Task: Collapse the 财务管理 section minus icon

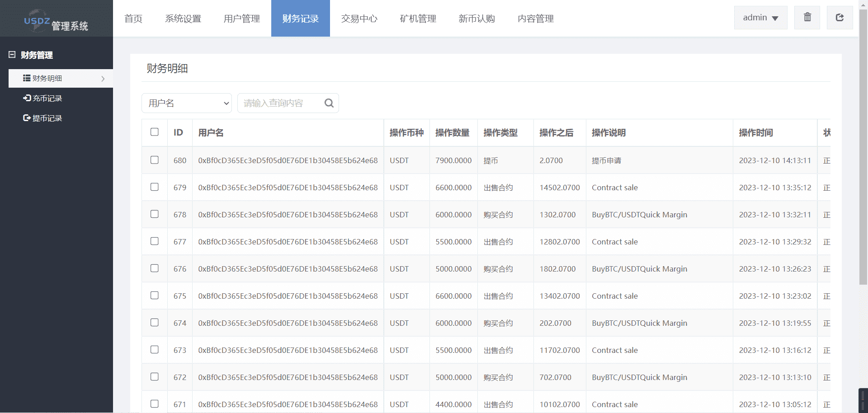Action: (12, 55)
